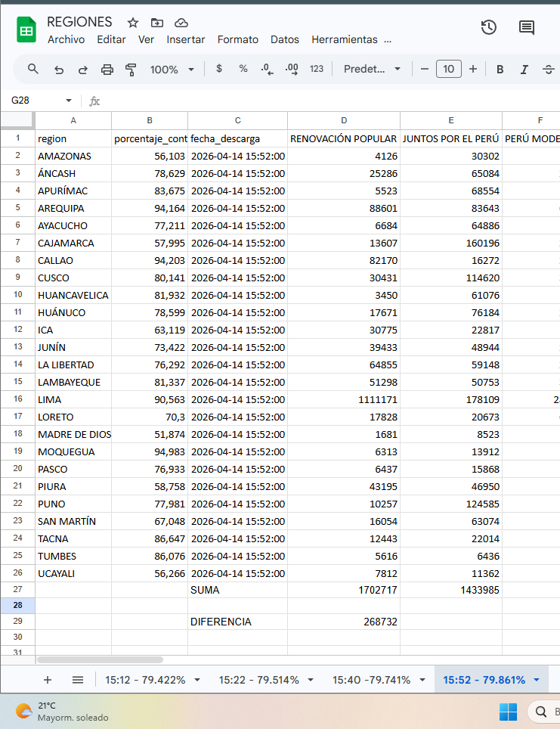Check cloud save status icon

181,23
